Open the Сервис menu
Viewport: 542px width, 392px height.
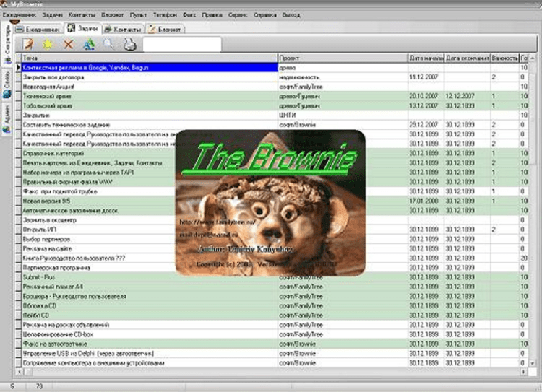(x=238, y=15)
